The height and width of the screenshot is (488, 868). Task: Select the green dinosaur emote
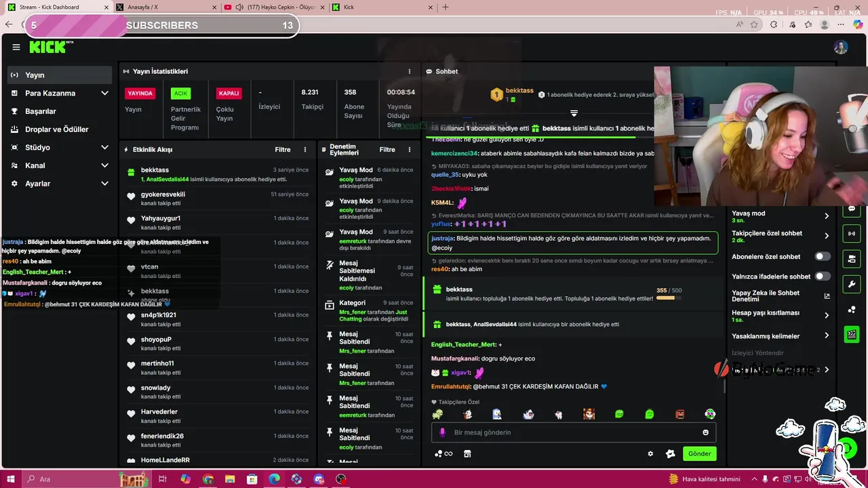click(437, 414)
